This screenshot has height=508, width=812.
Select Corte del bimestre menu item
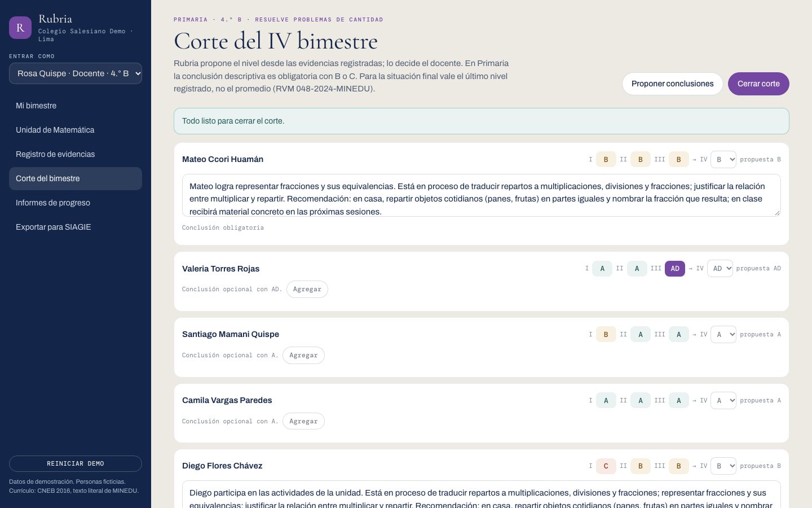[76, 178]
